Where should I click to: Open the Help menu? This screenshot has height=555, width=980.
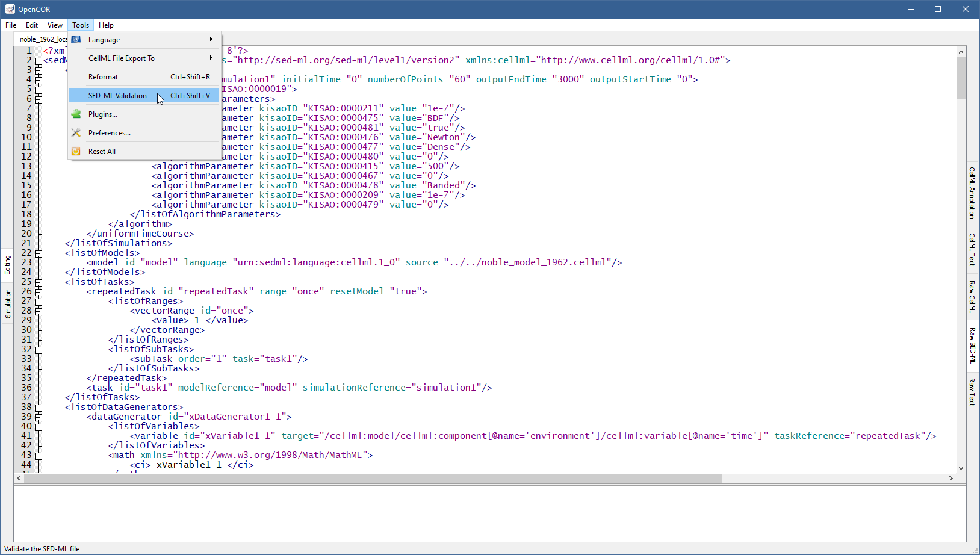click(x=106, y=25)
